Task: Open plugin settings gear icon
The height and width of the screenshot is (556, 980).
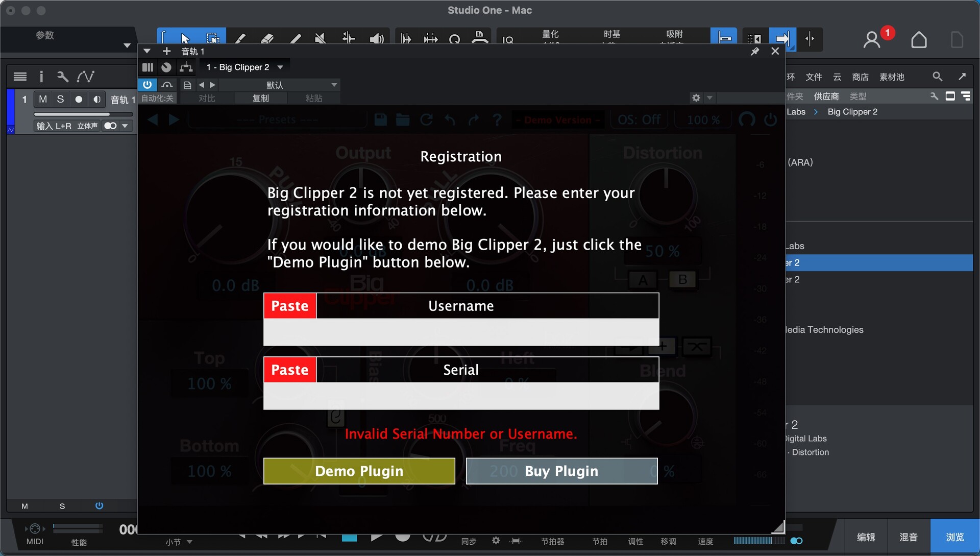Action: [x=696, y=98]
